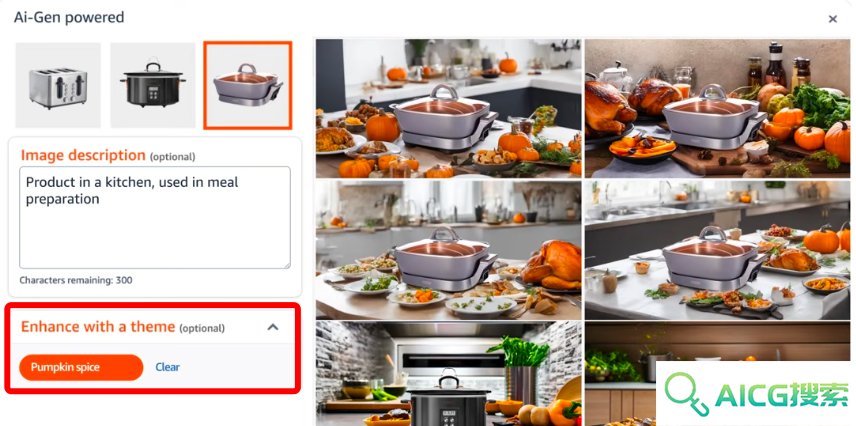
Task: Open middle-left generated image with salad plates
Action: pyautogui.click(x=448, y=250)
